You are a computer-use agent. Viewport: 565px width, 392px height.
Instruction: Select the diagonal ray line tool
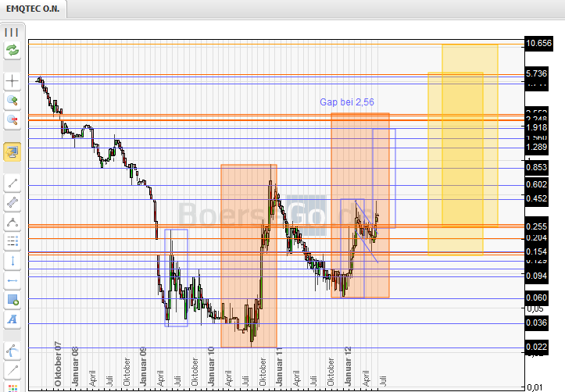13,369
